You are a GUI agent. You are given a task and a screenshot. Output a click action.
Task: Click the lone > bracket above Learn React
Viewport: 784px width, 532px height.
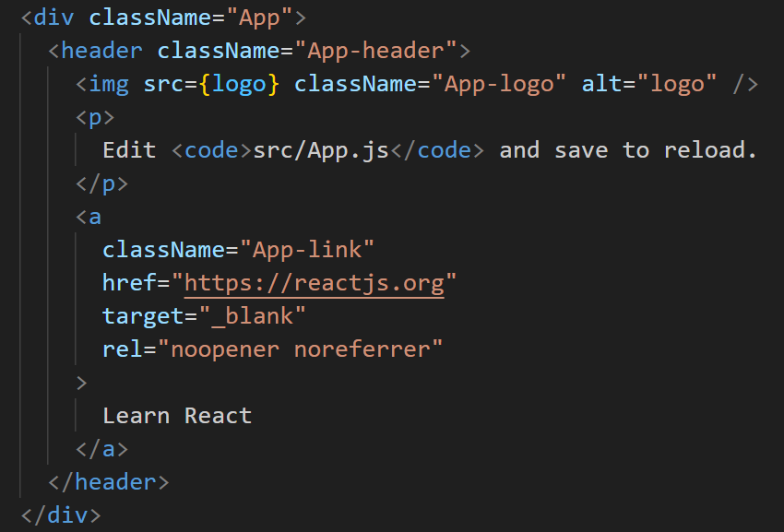pos(81,383)
